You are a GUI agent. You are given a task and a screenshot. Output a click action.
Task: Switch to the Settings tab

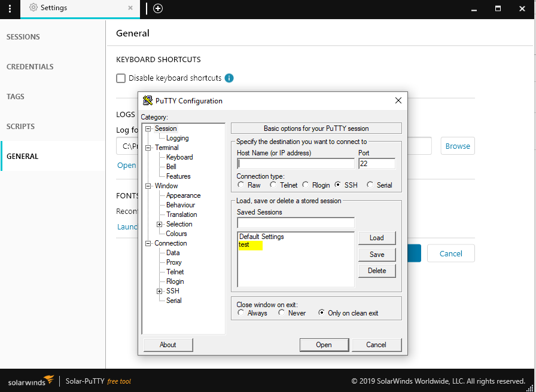tap(80, 8)
